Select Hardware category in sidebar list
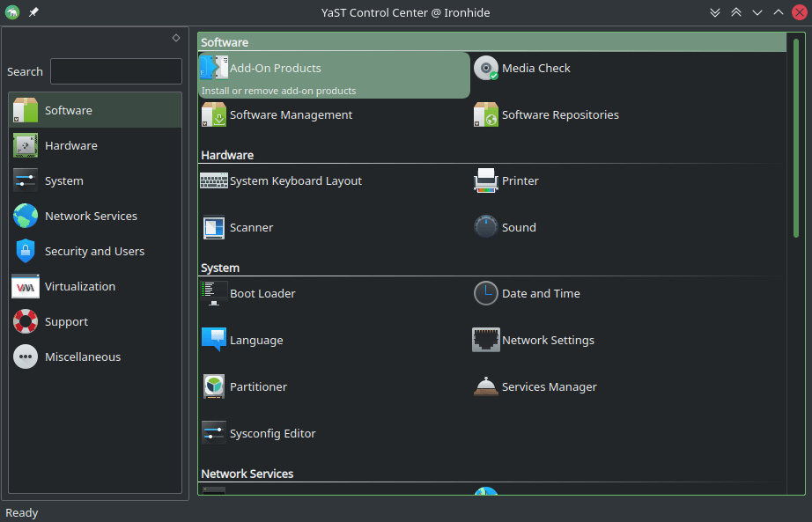This screenshot has width=812, height=522. click(x=95, y=145)
